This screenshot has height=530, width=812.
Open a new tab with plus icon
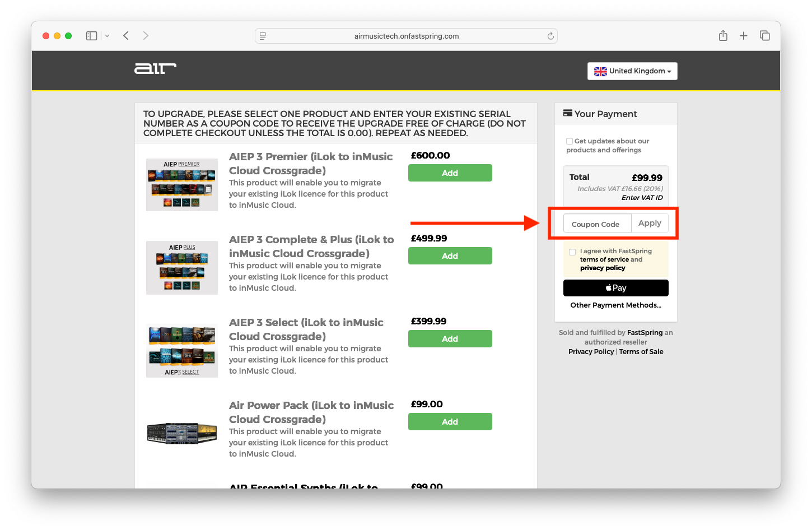[744, 36]
